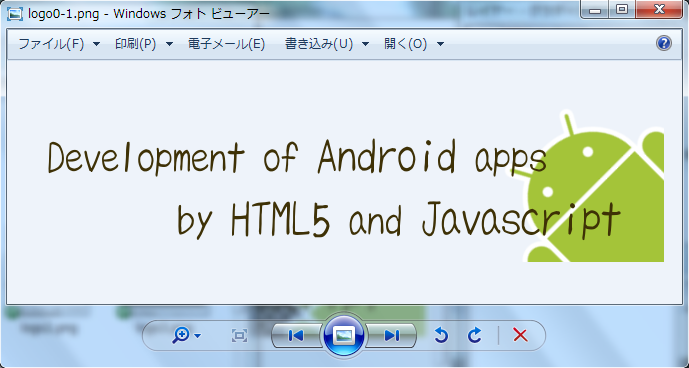The image size is (689, 368).
Task: Rotate the image counterclockwise
Action: click(x=441, y=335)
